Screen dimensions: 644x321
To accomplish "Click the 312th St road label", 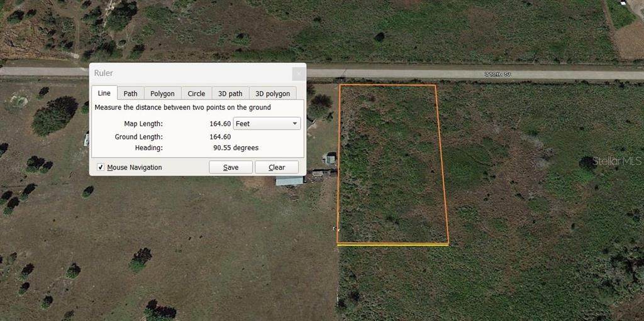I will point(497,75).
